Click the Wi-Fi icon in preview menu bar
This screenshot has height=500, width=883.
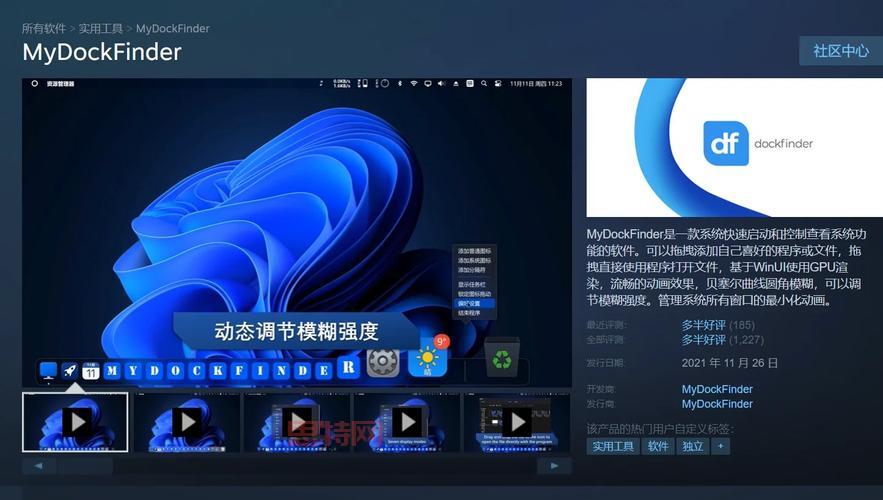pyautogui.click(x=414, y=83)
